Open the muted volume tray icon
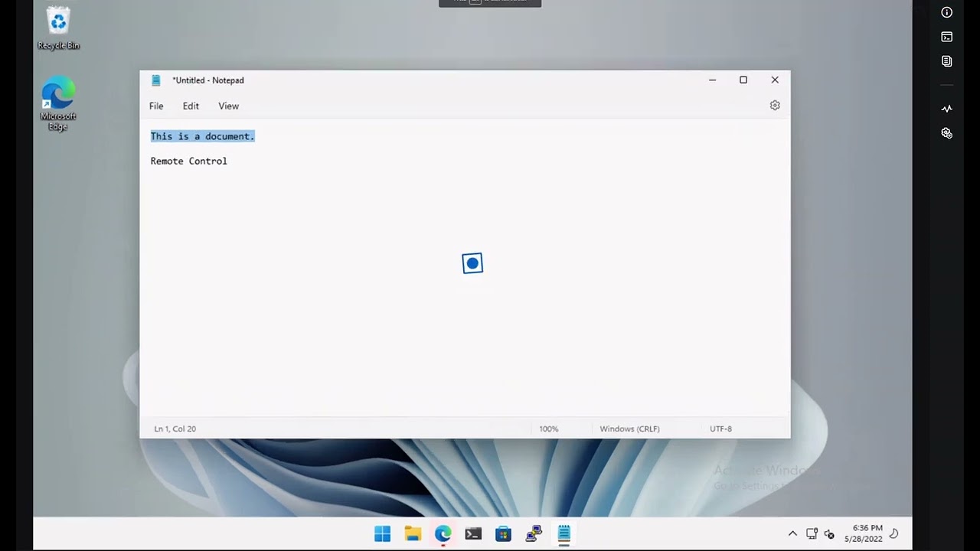Image resolution: width=980 pixels, height=551 pixels. [829, 534]
